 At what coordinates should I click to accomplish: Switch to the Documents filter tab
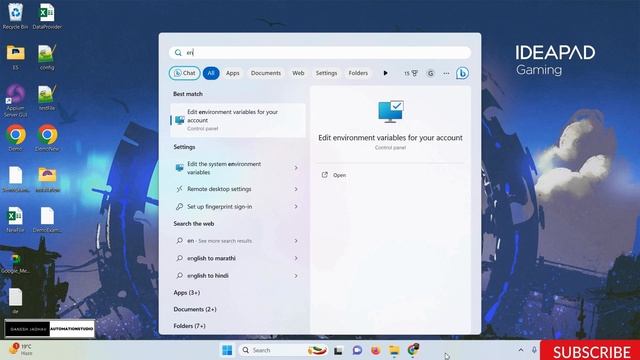266,73
